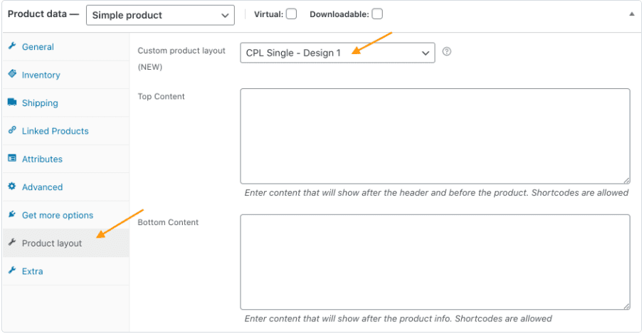Open the Custom product layout dropdown
This screenshot has height=334, width=644.
(337, 53)
